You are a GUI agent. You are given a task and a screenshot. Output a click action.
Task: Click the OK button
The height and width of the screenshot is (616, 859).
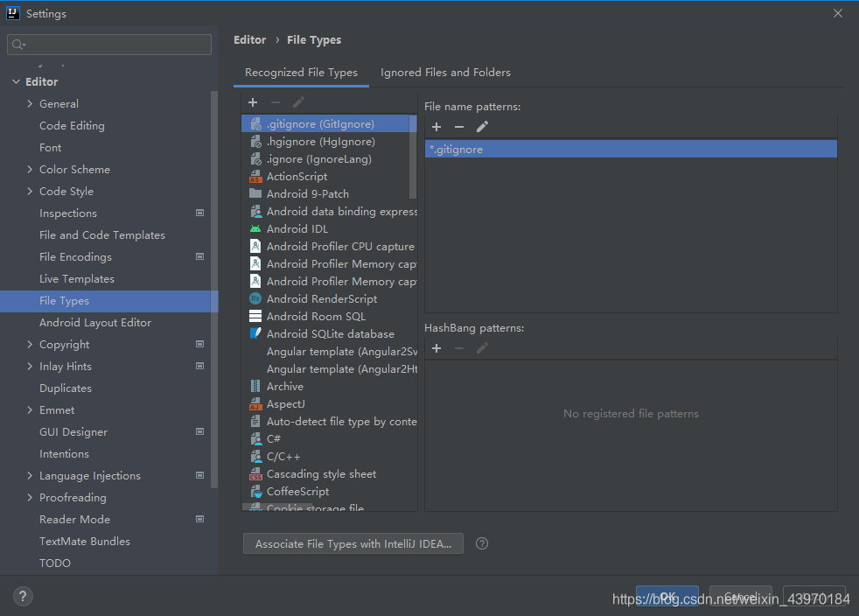[x=667, y=596]
